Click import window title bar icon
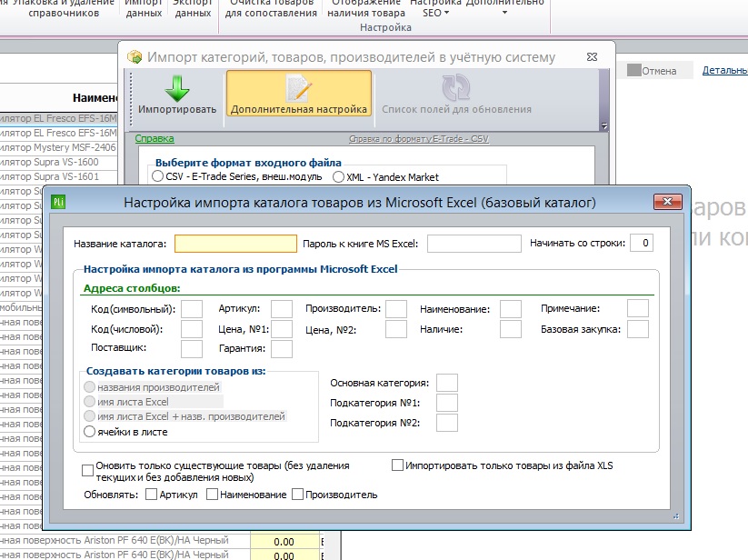This screenshot has width=748, height=560. [135, 57]
